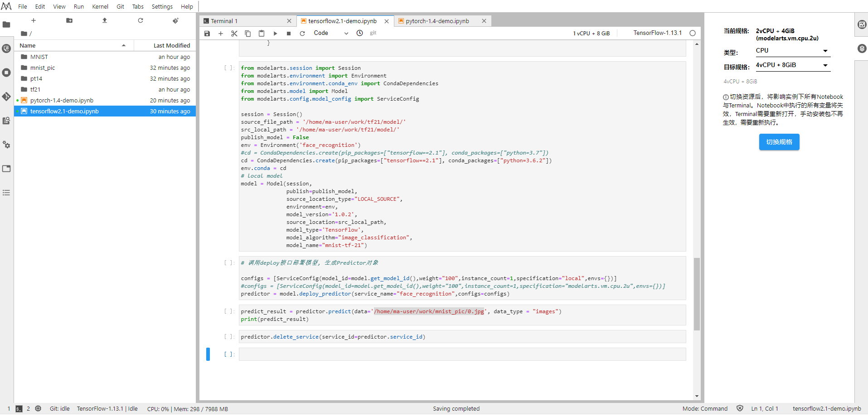
Task: Interrupt the kernel with the stop icon
Action: click(x=289, y=33)
